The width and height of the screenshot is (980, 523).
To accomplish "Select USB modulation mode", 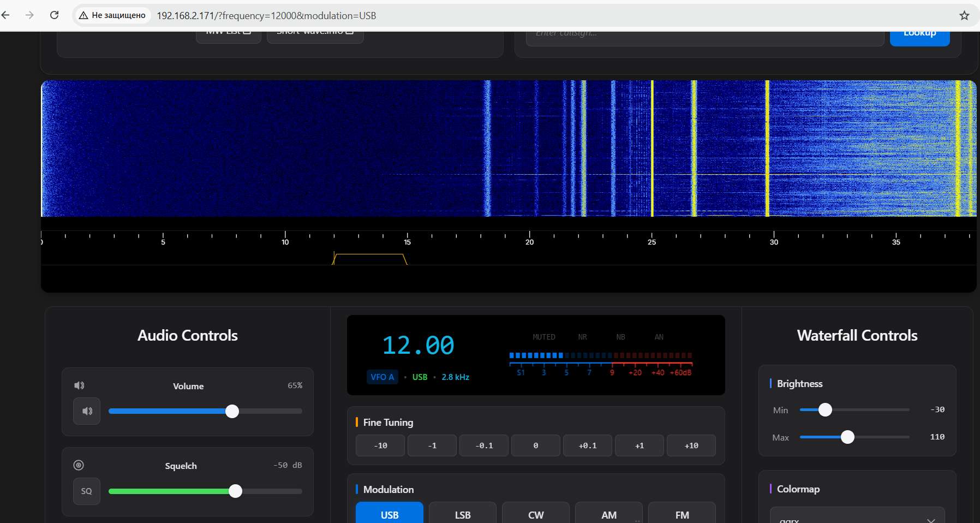I will (390, 514).
